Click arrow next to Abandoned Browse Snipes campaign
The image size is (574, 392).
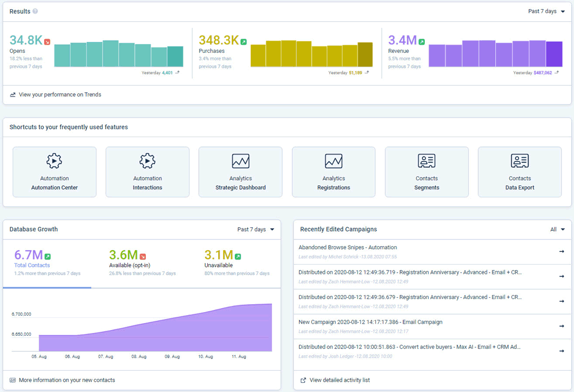561,251
